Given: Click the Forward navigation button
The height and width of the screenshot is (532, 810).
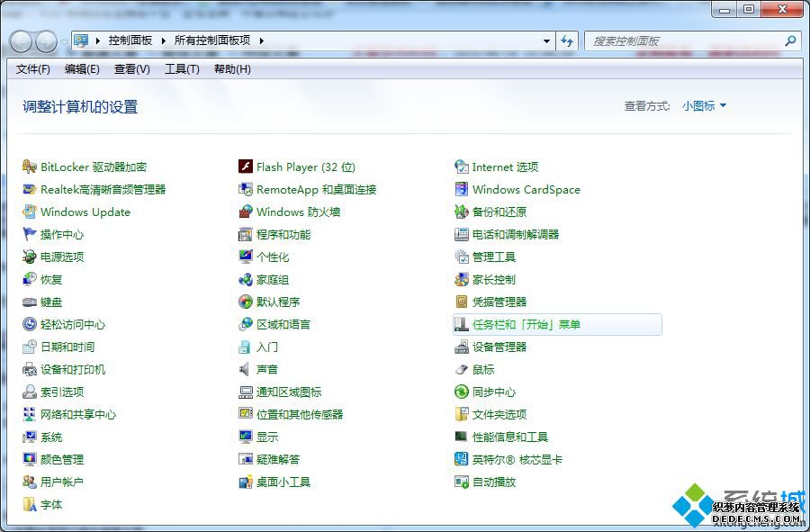Looking at the screenshot, I should 47,41.
